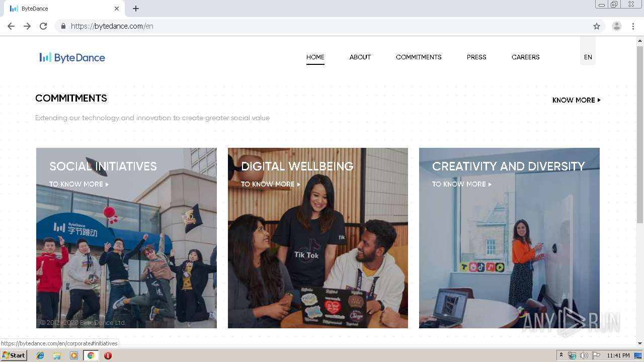Screen dimensions: 644x362
Task: Open File Explorer folder in taskbar
Action: tap(57, 355)
